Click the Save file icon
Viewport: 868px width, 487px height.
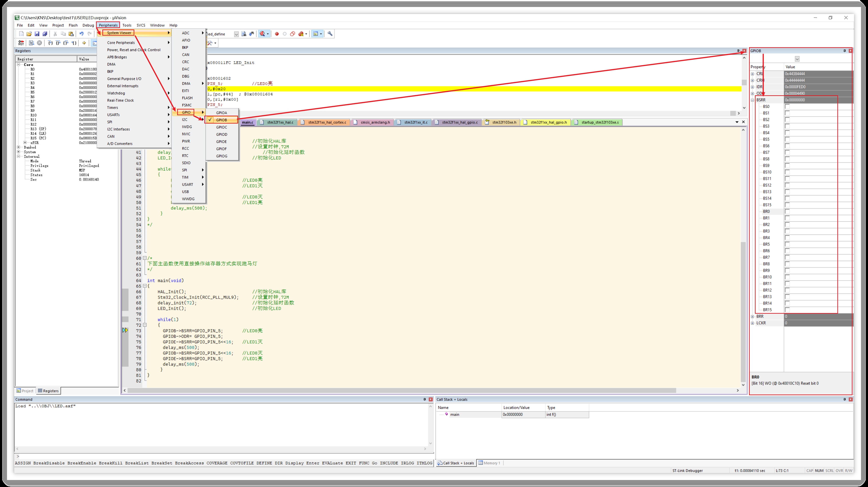click(x=37, y=34)
